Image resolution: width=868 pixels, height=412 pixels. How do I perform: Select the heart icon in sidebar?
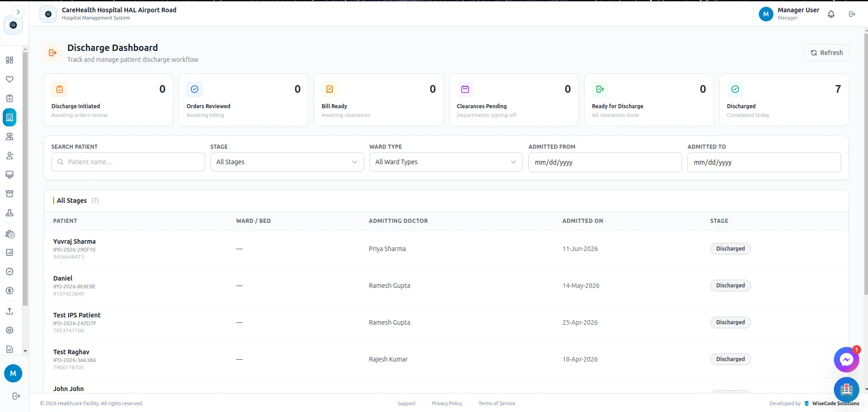(10, 79)
